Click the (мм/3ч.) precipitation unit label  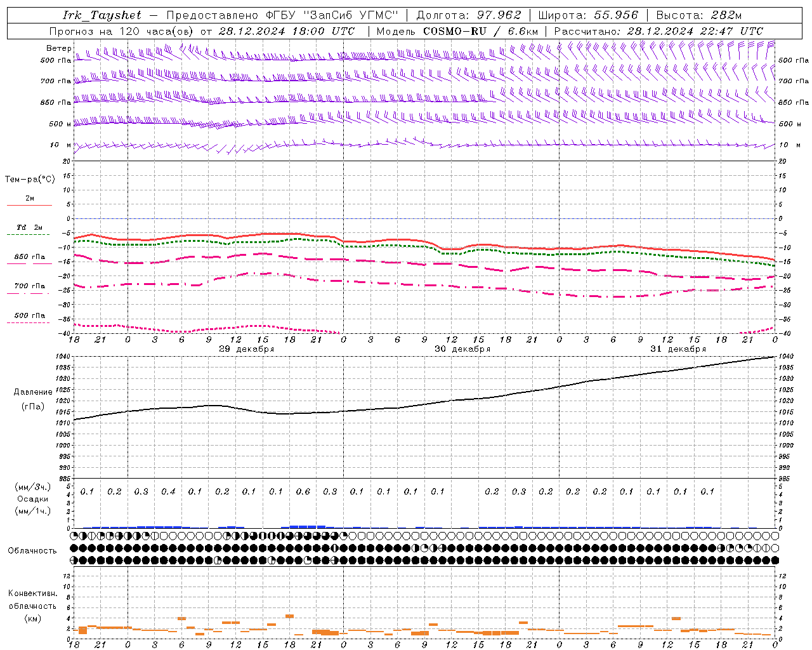click(33, 487)
